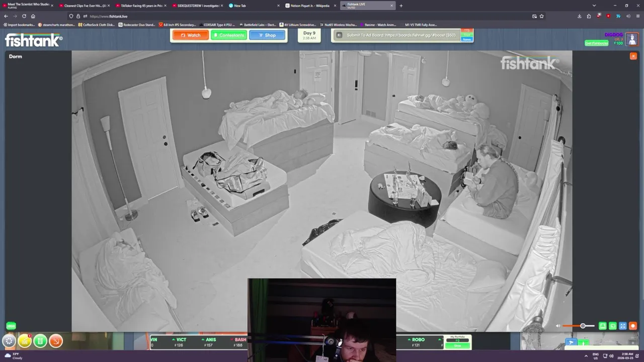The image size is (644, 362).
Task: Switch to Nelson Piquet Jr. Wikipedia tab
Action: coord(310,6)
